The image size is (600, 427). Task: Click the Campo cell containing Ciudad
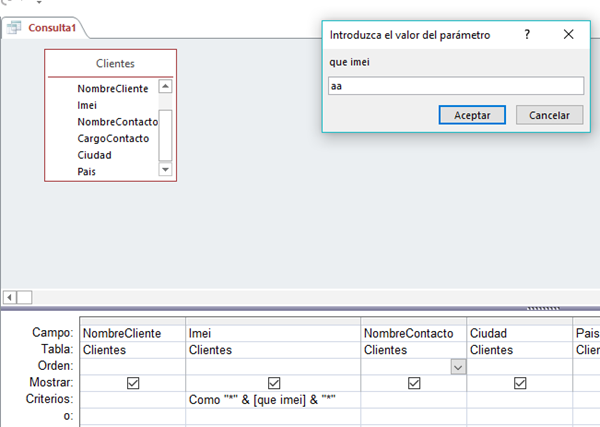click(x=519, y=333)
